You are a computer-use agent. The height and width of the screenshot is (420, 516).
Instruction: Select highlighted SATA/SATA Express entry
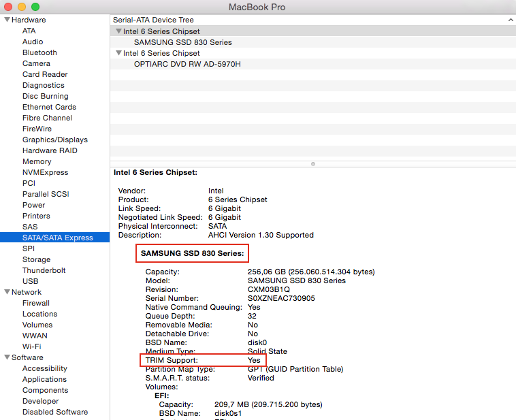pyautogui.click(x=54, y=238)
